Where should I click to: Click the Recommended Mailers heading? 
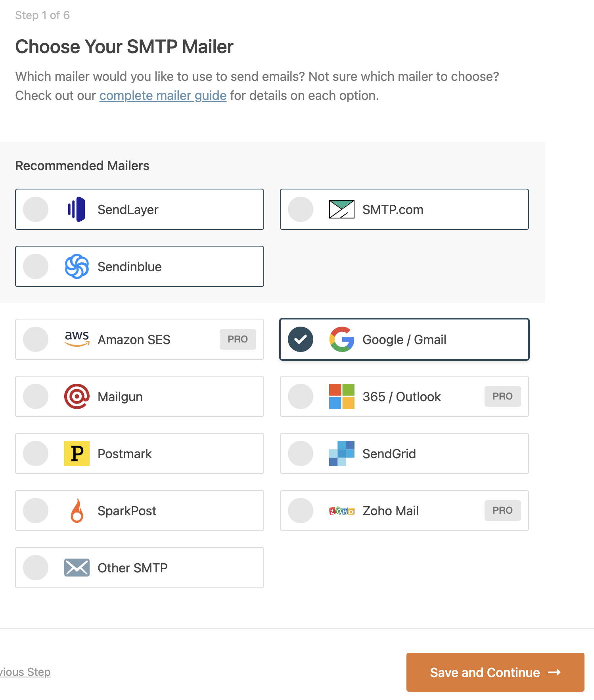[x=82, y=166]
